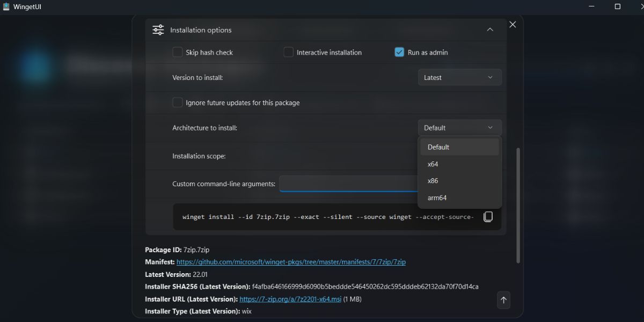Uncheck Run as admin checkbox
Viewport: 644px width, 322px height.
click(399, 52)
